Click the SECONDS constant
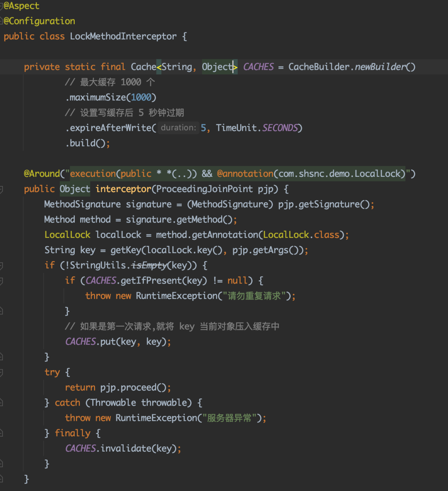The width and height of the screenshot is (448, 491). pos(280,128)
